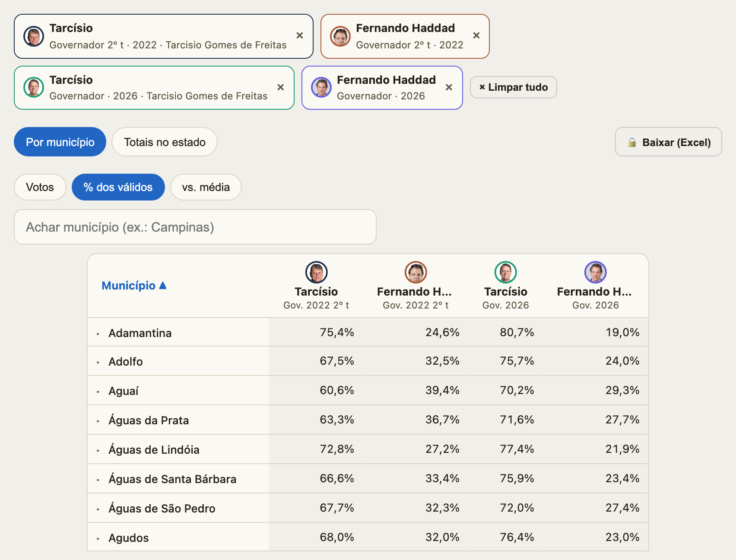736x560 pixels.
Task: Click the 67,5% value in Adolfo row
Action: coord(337,360)
